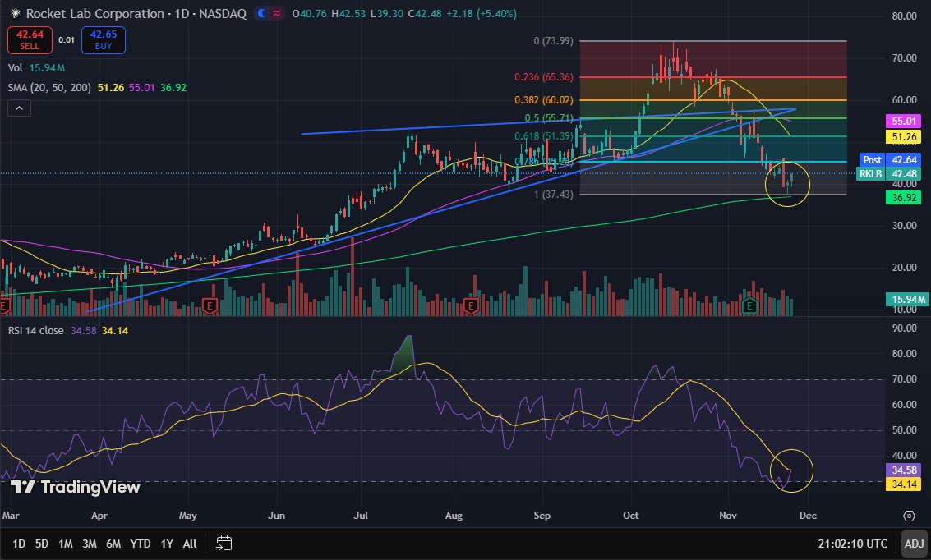The width and height of the screenshot is (931, 560).
Task: Click the green 36.92 price-axis label
Action: pyautogui.click(x=904, y=198)
